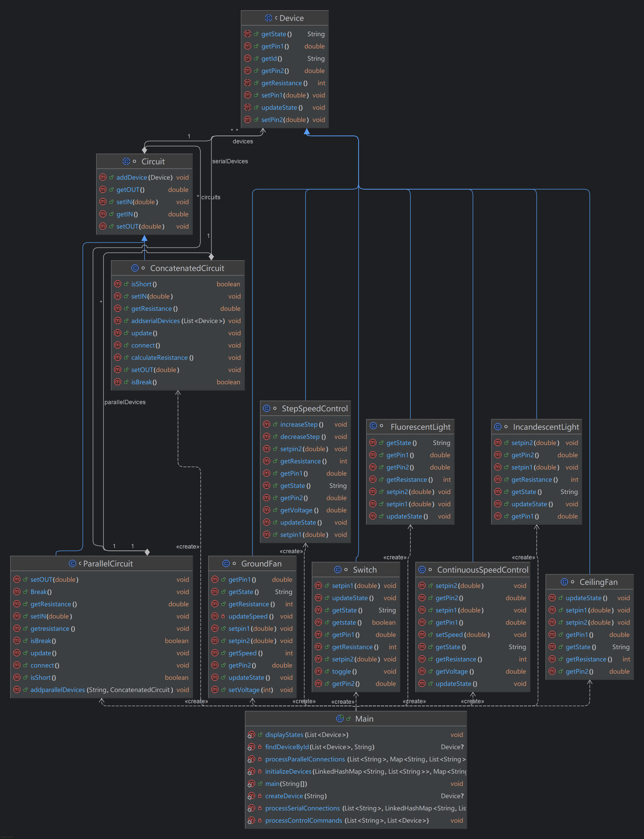Click the Switch class icon

(338, 570)
